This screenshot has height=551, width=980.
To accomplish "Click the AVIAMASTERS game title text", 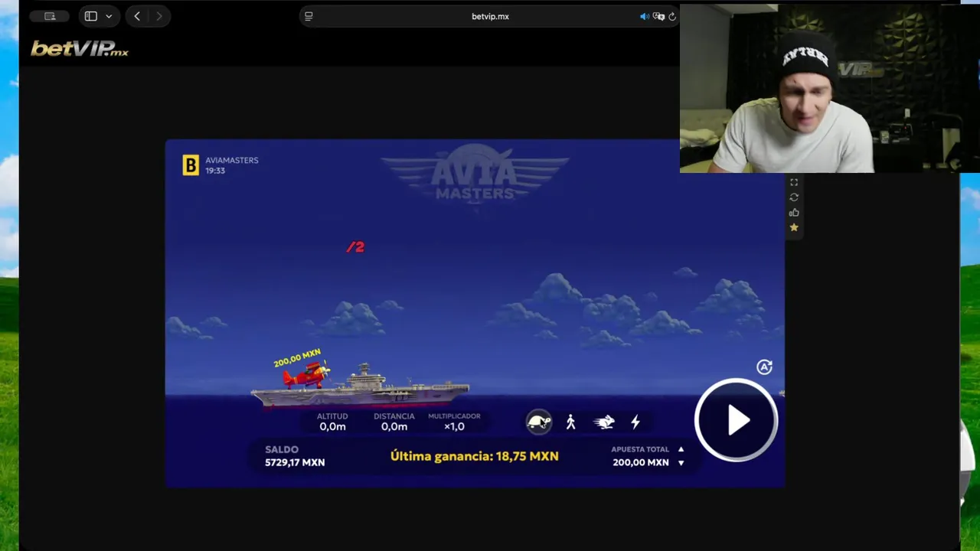I will click(x=232, y=160).
